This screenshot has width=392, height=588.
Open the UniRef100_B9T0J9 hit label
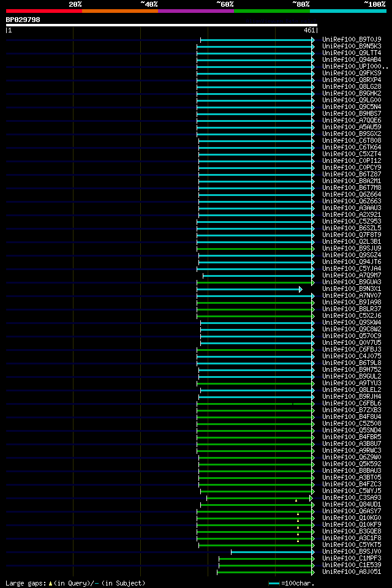(352, 39)
